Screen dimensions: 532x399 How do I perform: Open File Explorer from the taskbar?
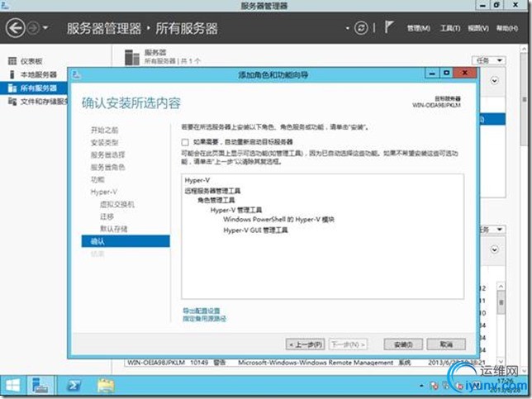click(106, 386)
